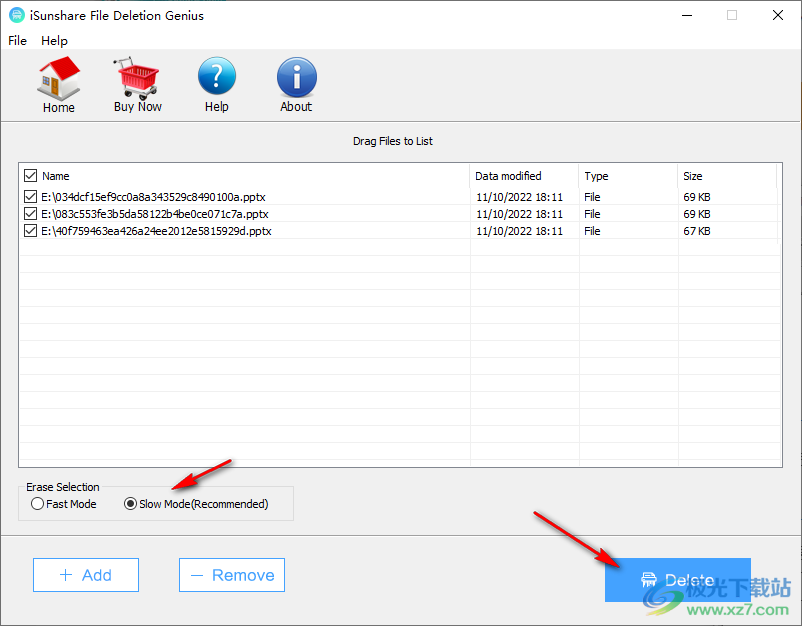Sort by the Type column header

coord(628,176)
